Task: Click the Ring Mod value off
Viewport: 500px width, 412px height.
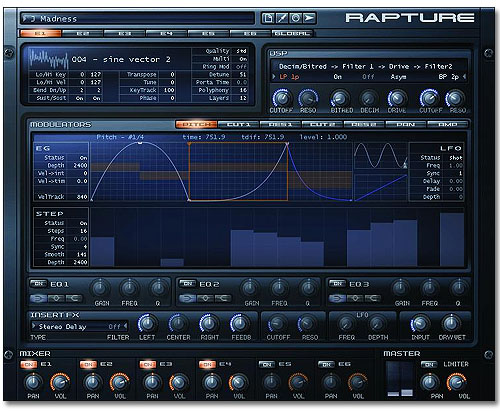Action: 241,67
